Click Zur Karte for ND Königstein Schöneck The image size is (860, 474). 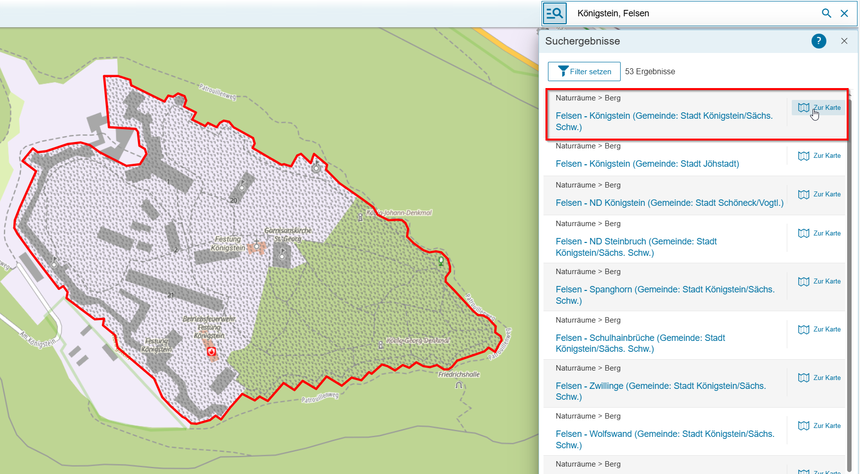pyautogui.click(x=819, y=194)
